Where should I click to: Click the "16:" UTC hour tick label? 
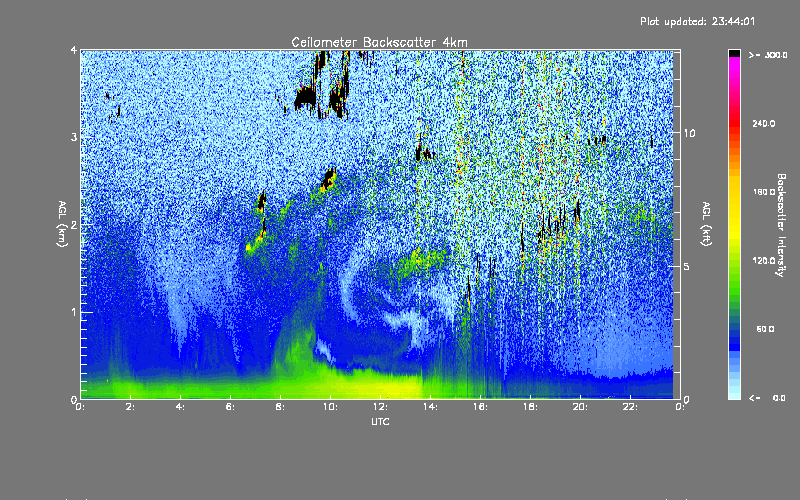pyautogui.click(x=480, y=407)
